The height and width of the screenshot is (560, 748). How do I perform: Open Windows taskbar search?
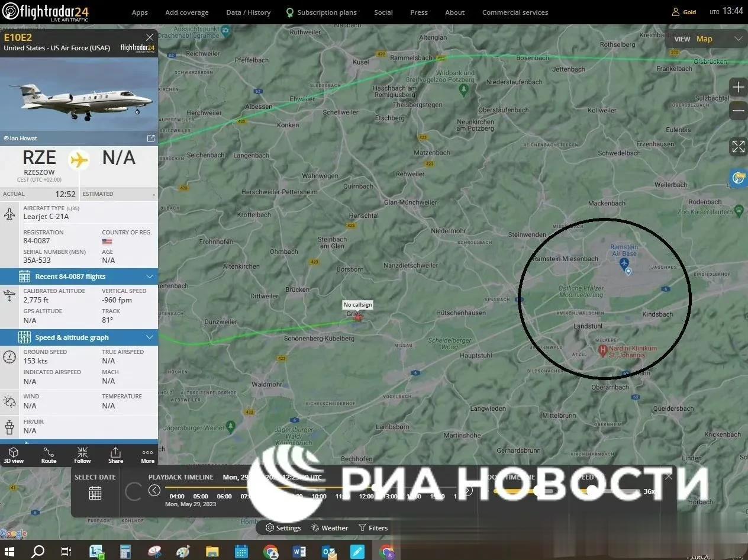(38, 552)
